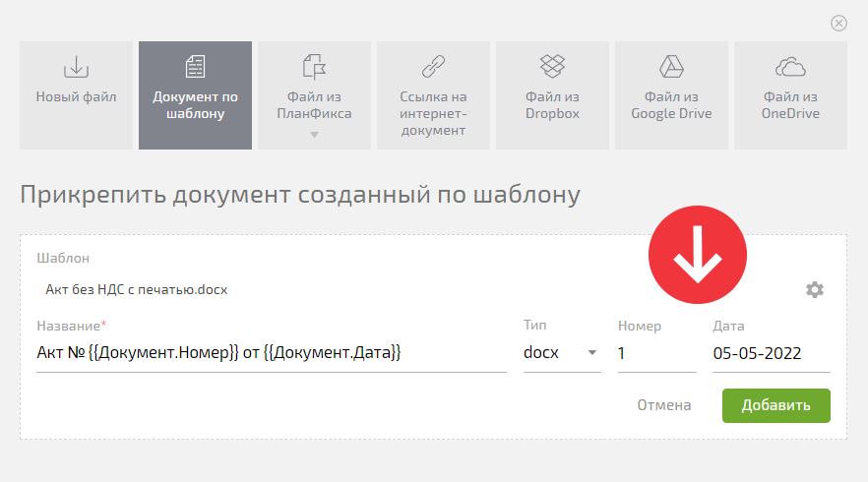The height and width of the screenshot is (482, 868).
Task: Select the Новый файл tab
Action: pyautogui.click(x=77, y=95)
